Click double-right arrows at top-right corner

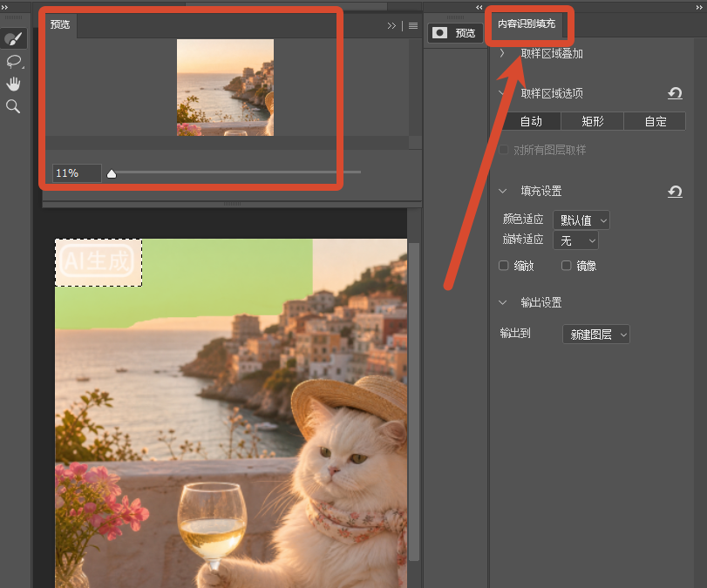coord(699,7)
